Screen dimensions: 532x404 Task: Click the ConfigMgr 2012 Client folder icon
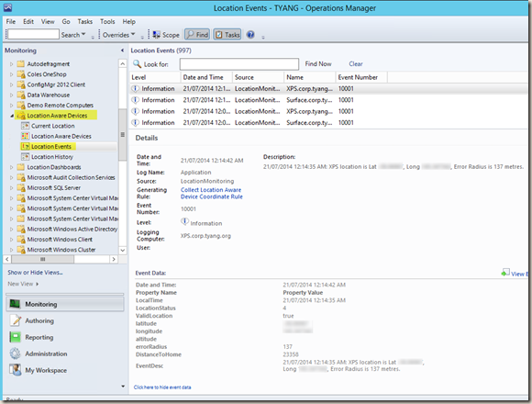(x=21, y=84)
